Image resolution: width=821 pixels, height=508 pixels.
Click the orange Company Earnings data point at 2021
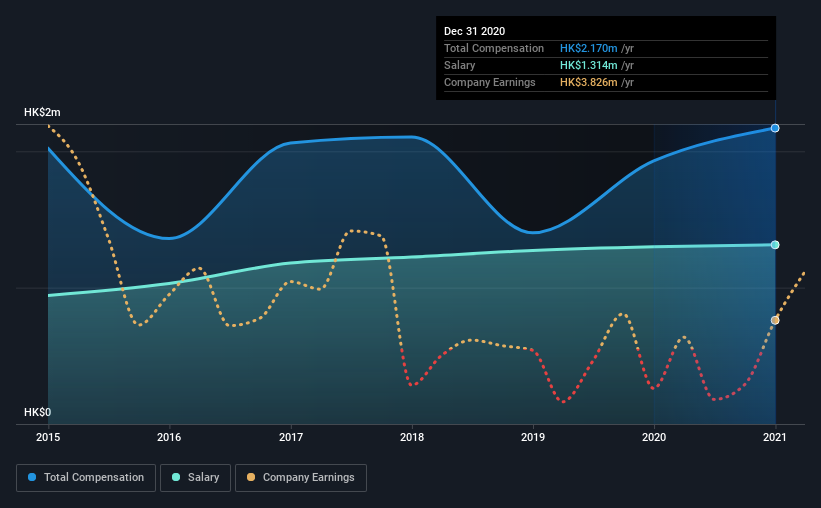click(775, 321)
